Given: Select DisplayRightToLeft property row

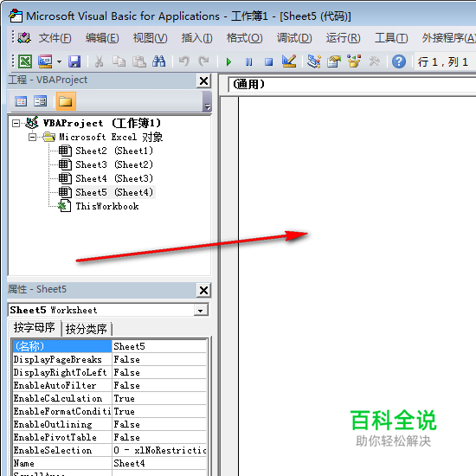Looking at the screenshot, I should 62,372.
